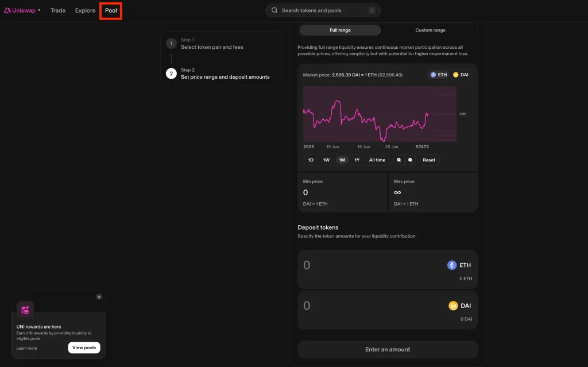Click the ETH token icon in deposit box
Viewport: 588px width, 367px height.
coord(452,265)
